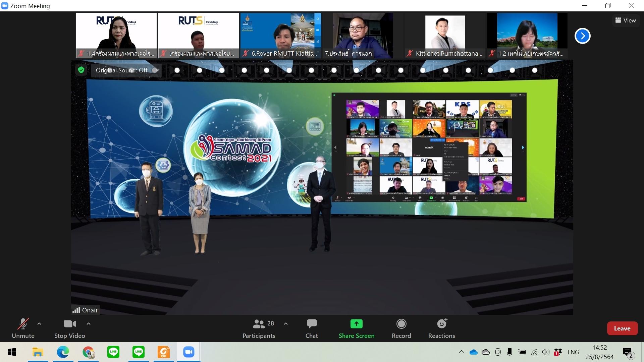Open the View layout menu

(625, 20)
